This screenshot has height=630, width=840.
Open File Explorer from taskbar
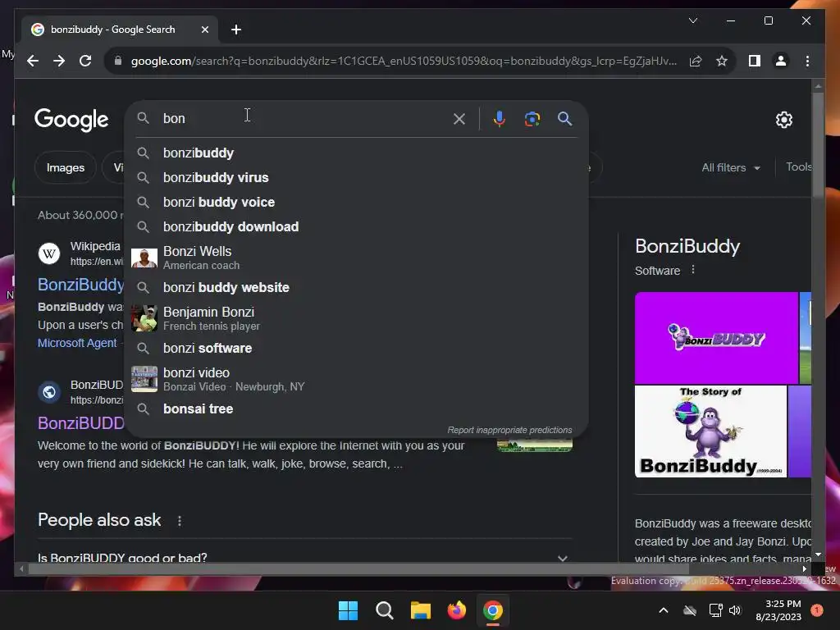point(421,610)
